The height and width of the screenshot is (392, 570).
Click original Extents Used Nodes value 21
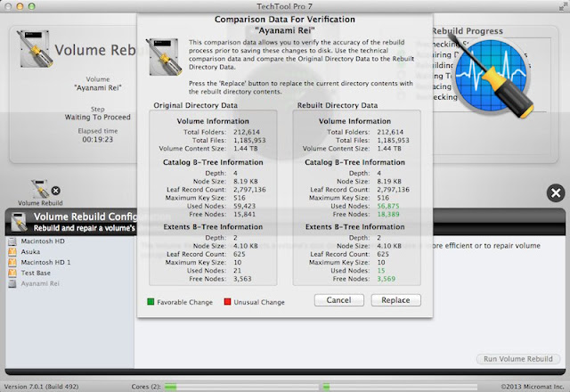[x=238, y=271]
